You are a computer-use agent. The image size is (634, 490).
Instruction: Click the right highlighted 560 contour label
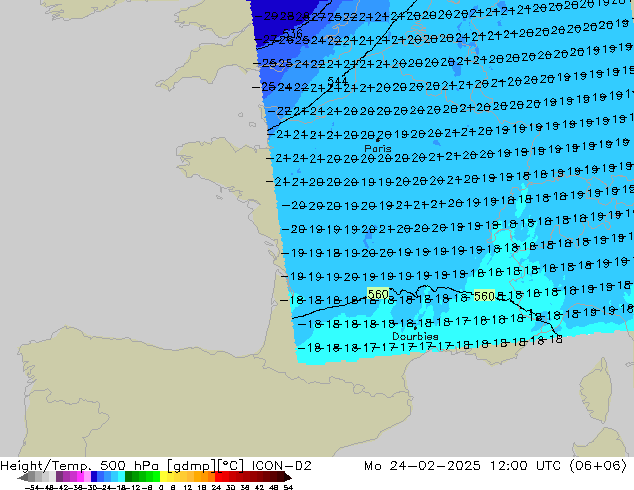484,296
